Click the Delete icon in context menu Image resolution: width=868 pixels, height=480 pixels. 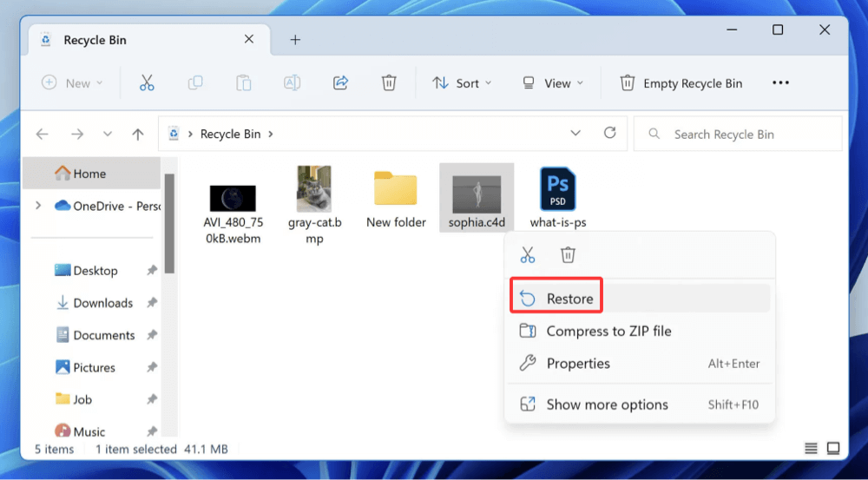coord(568,255)
